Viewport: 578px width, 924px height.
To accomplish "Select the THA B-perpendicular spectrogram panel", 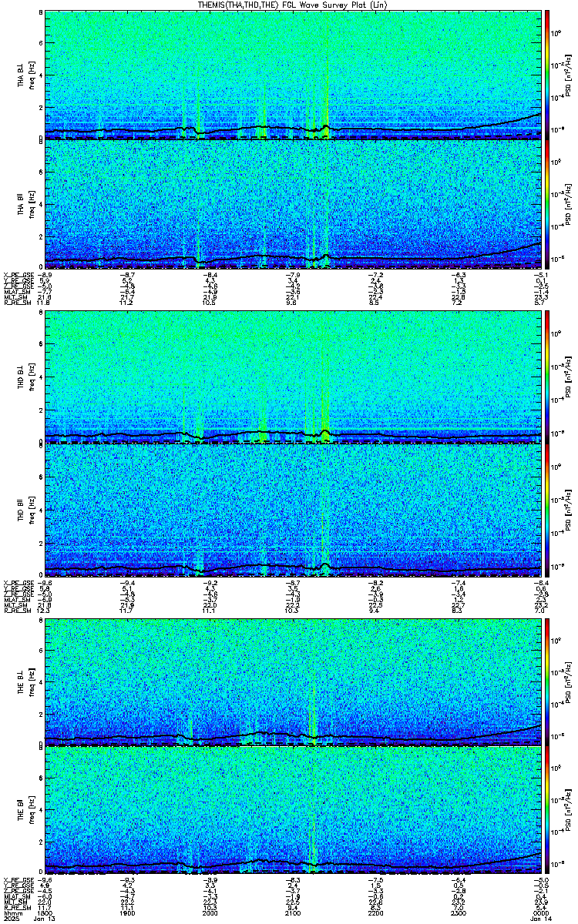I will [x=294, y=75].
